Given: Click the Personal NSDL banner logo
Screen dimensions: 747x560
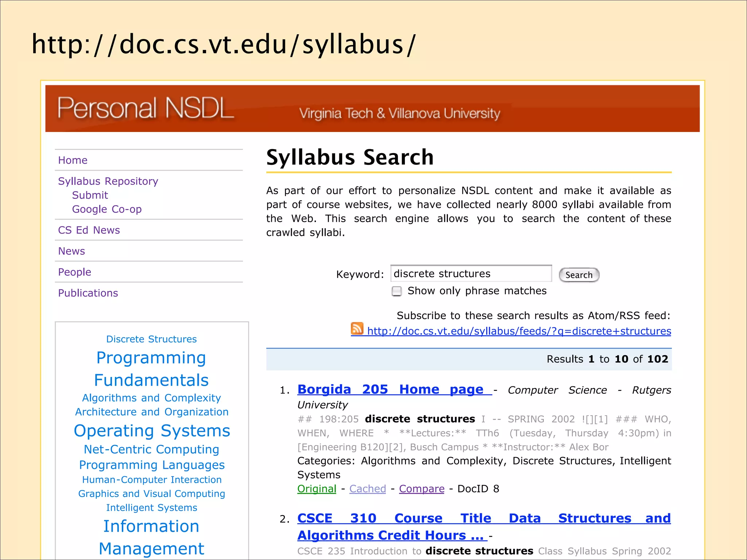Looking at the screenshot, I should click(146, 108).
